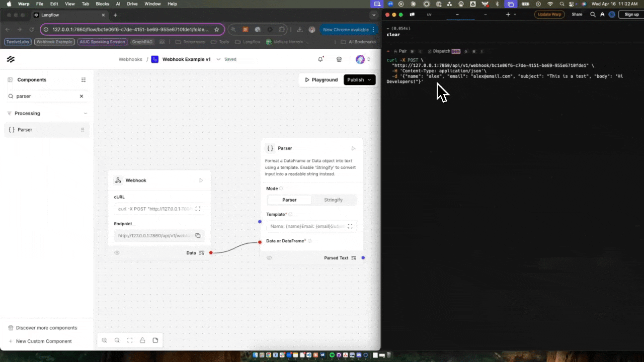Click the fit view icon in canvas toolbar
This screenshot has height=362, width=644.
pos(129,340)
